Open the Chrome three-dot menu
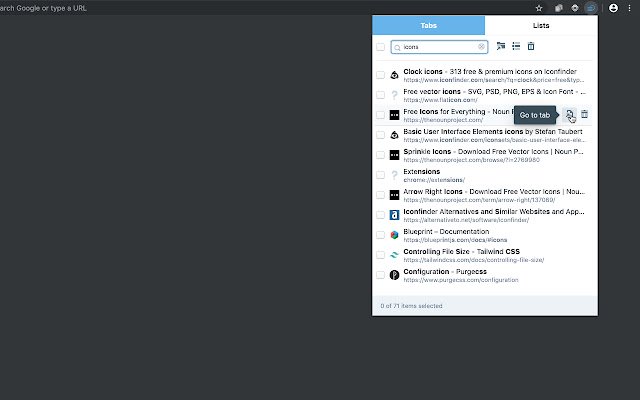This screenshot has width=640, height=400. pos(629,8)
